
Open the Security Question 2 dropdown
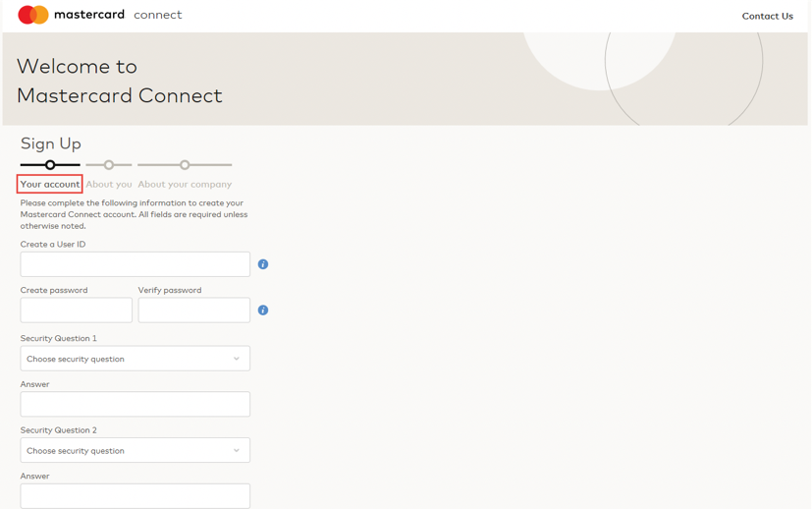click(x=135, y=450)
